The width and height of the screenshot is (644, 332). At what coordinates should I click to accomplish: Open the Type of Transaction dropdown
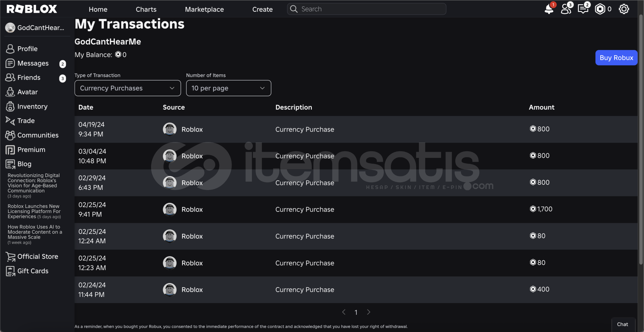pos(128,88)
